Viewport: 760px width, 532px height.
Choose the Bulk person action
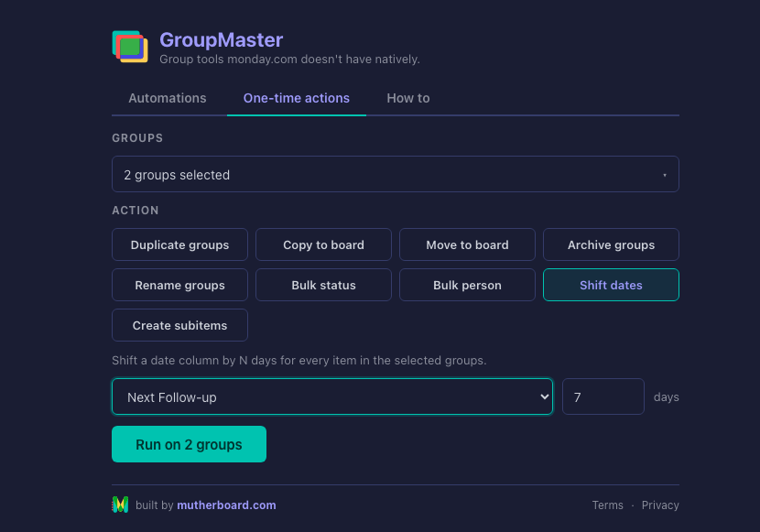coord(467,285)
